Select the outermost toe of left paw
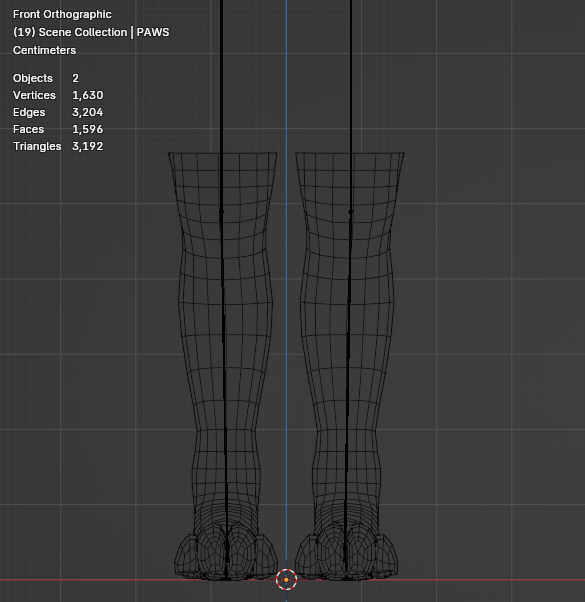The image size is (585, 602). point(185,555)
